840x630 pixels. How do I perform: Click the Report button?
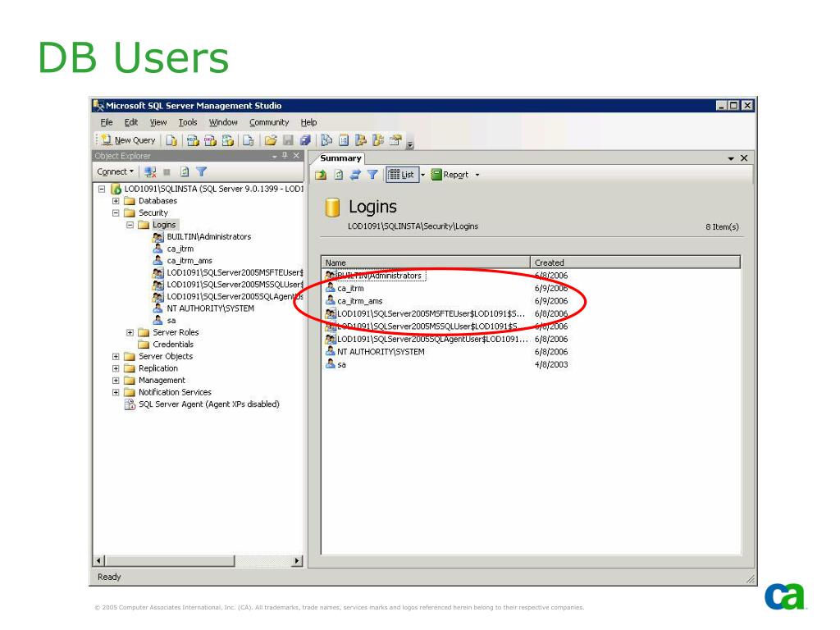tap(450, 175)
